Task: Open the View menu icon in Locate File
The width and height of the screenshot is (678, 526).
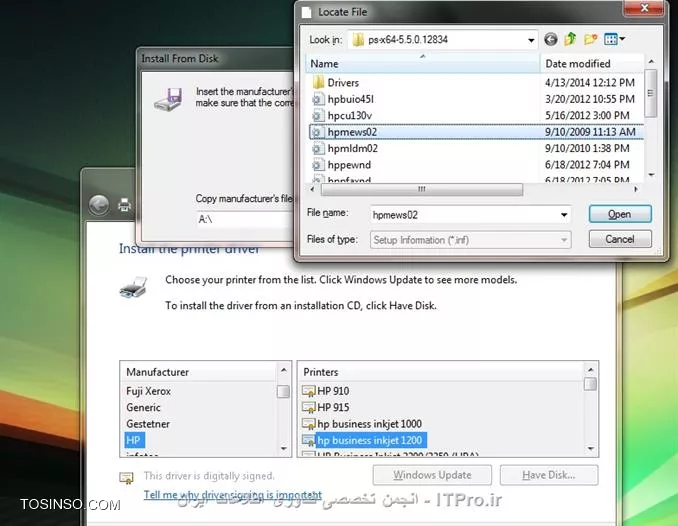Action: (611, 39)
